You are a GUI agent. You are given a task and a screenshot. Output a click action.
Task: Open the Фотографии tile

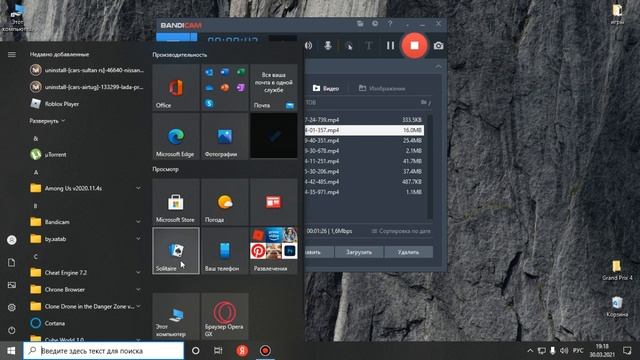tap(225, 136)
